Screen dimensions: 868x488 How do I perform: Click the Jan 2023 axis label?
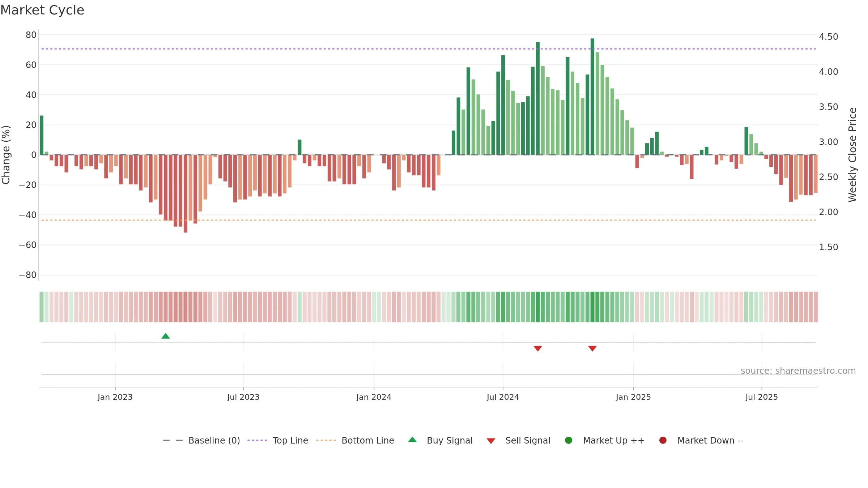pyautogui.click(x=115, y=397)
